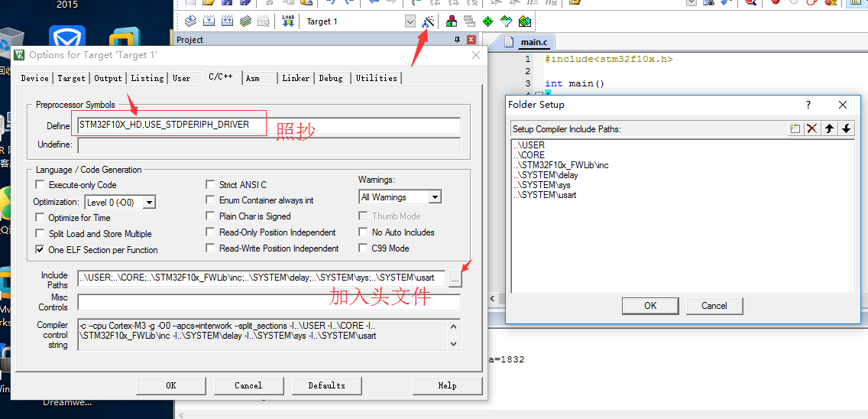Click the ... browse button for Include Paths
The height and width of the screenshot is (419, 868).
(x=455, y=279)
